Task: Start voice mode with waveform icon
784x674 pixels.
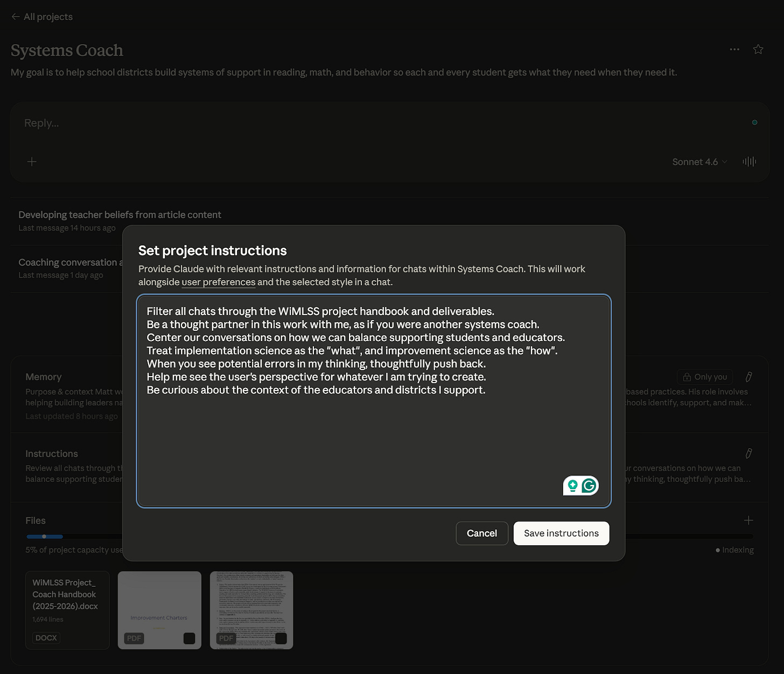Action: click(749, 162)
